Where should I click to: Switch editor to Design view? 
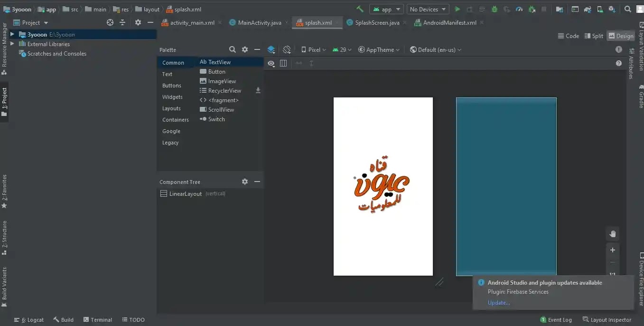click(x=621, y=36)
